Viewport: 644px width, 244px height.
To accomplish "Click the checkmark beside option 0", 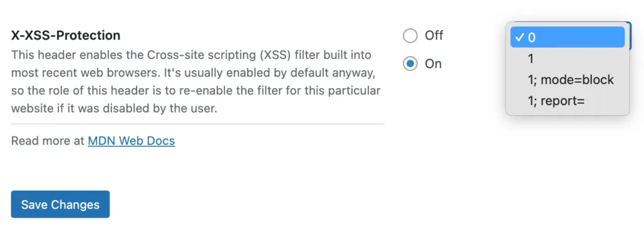I will (519, 37).
